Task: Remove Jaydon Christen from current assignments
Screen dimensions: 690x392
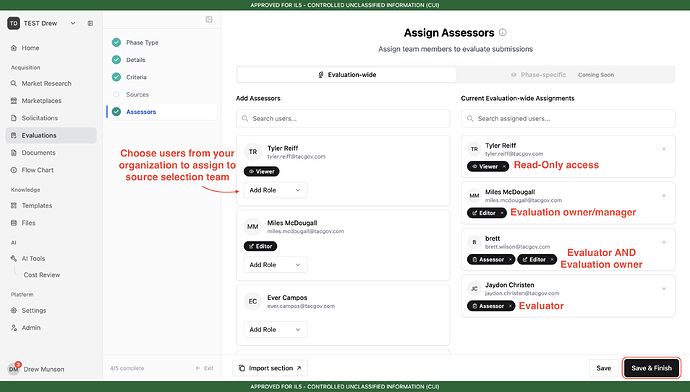Action: point(664,289)
